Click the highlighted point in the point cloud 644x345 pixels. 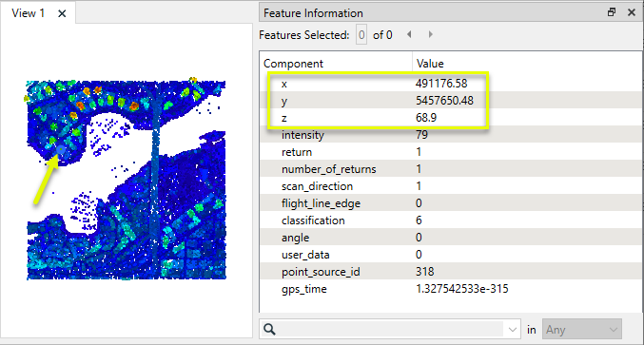pos(61,150)
